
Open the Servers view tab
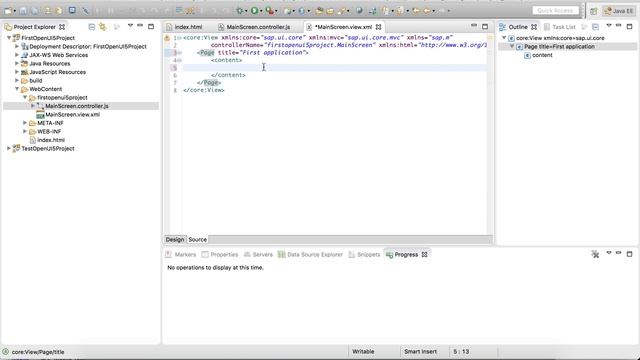pos(258,255)
